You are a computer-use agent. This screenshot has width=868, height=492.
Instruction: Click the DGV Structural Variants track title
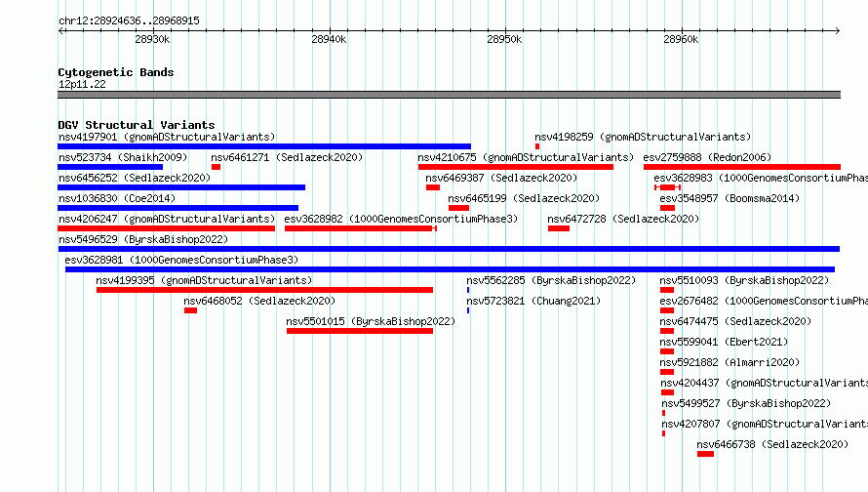pos(137,125)
